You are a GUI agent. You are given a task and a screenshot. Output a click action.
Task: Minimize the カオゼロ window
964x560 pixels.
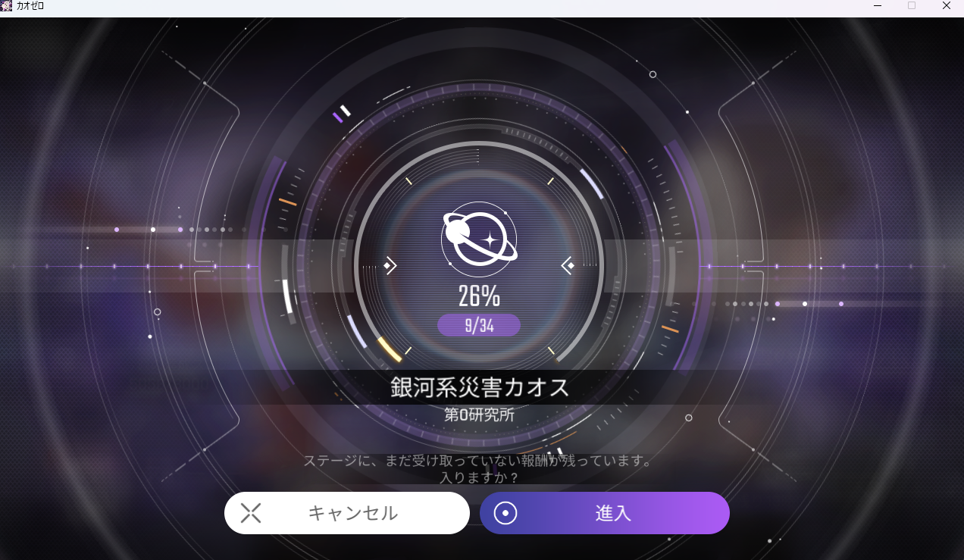[x=878, y=6]
